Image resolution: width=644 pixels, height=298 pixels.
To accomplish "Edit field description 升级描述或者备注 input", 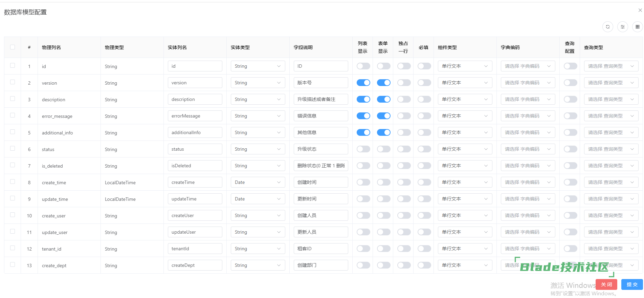I will click(321, 99).
